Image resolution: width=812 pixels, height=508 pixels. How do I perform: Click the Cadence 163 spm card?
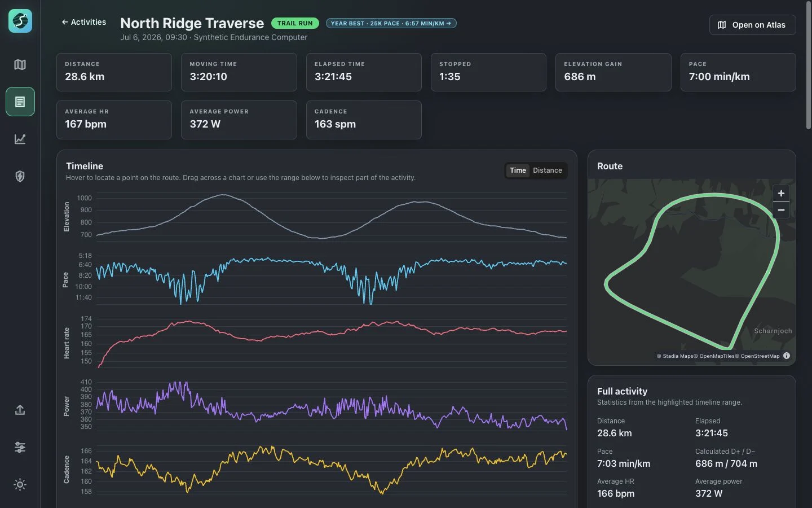(364, 120)
